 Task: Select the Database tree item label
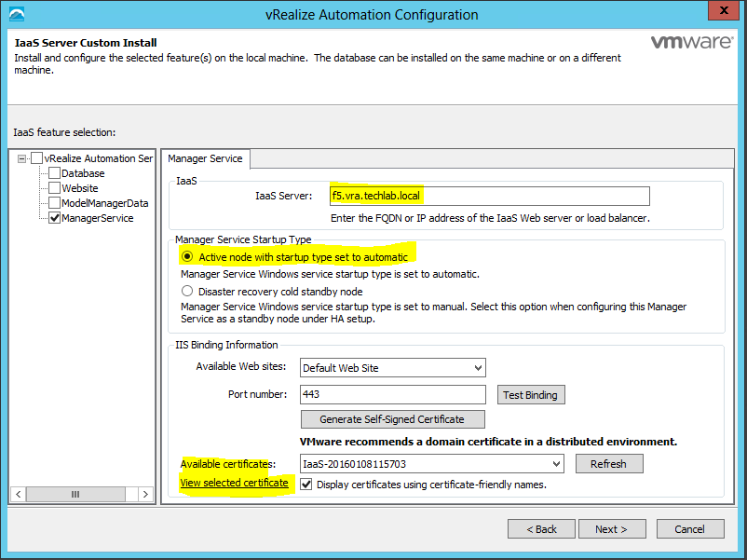pyautogui.click(x=83, y=173)
